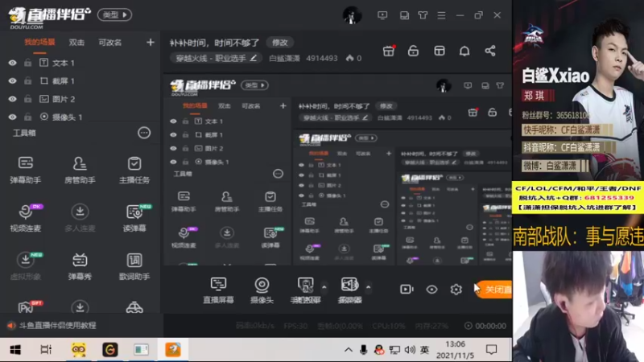This screenshot has width=644, height=362.
Task: Open the 类型 dropdown beside the logo
Action: 114,14
